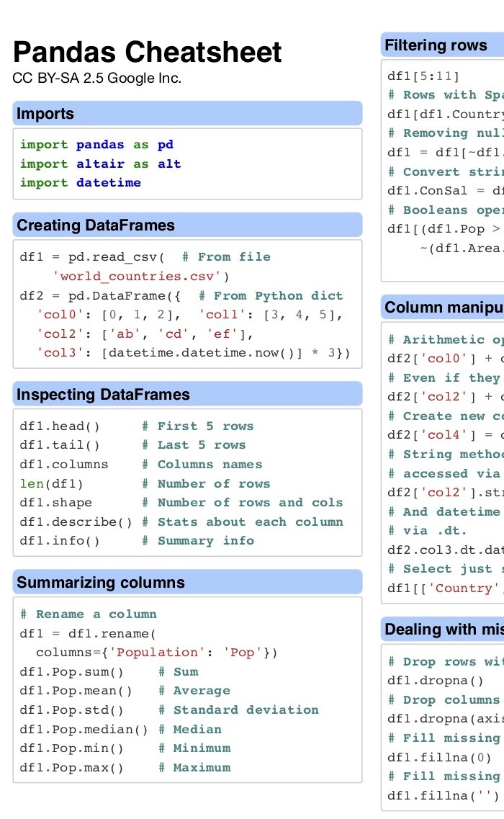This screenshot has width=504, height=819.
Task: Click the 'df1.dropna()' code line
Action: pyautogui.click(x=436, y=681)
